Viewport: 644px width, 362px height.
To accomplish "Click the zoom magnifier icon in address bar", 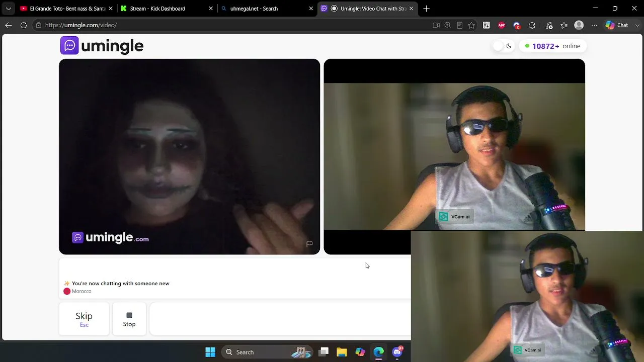I will [448, 25].
